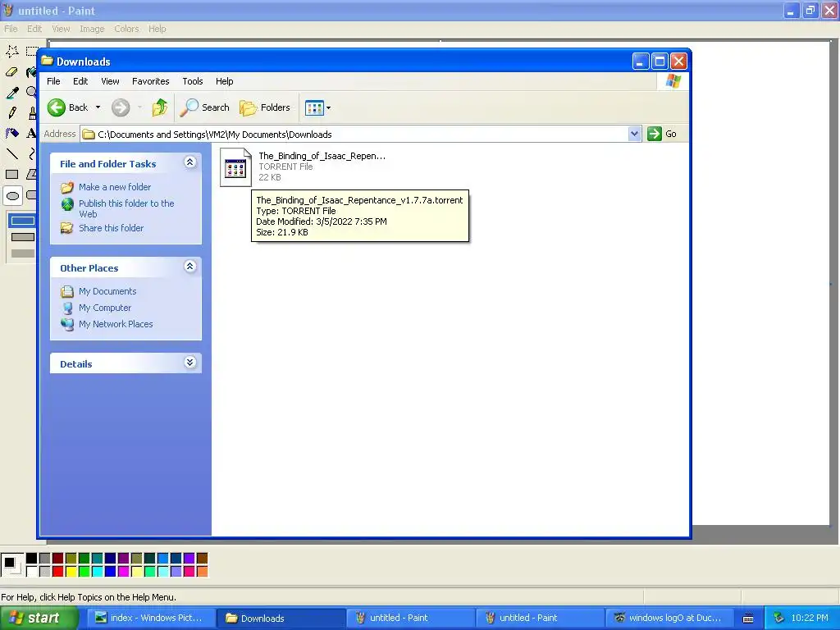The image size is (840, 630).
Task: Open the Help menu in Downloads window
Action: pyautogui.click(x=225, y=81)
